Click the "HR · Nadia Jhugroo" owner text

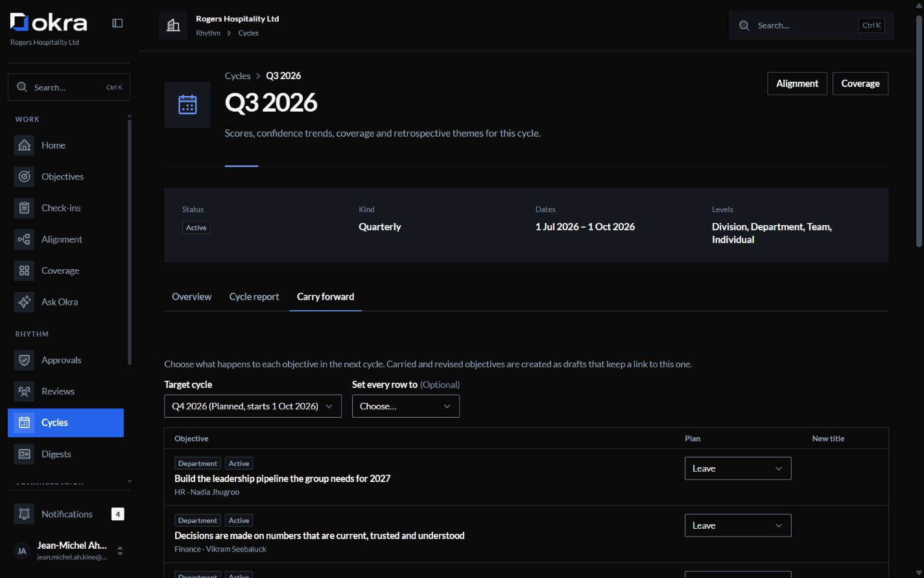click(x=207, y=492)
